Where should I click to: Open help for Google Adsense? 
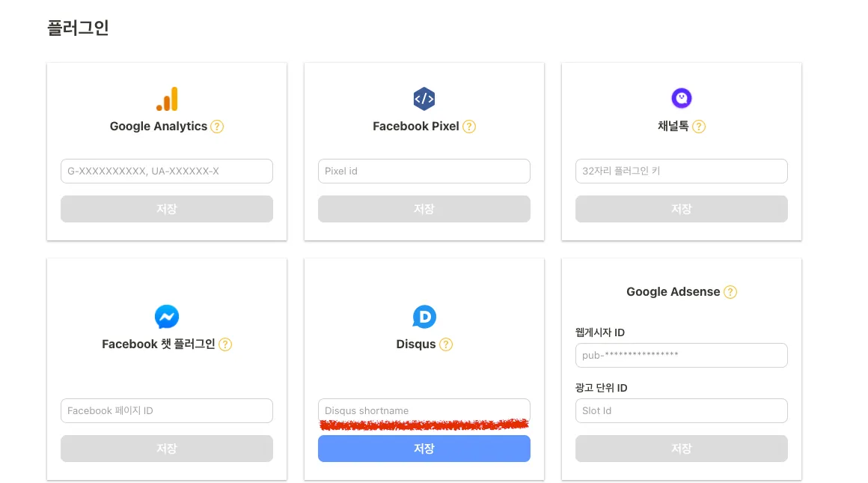point(730,292)
